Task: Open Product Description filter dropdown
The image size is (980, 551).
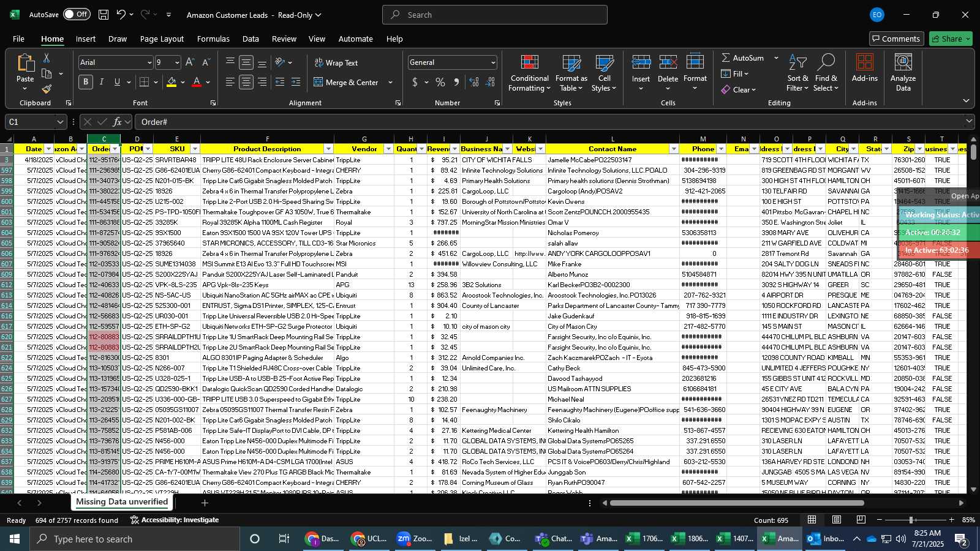Action: tap(328, 149)
